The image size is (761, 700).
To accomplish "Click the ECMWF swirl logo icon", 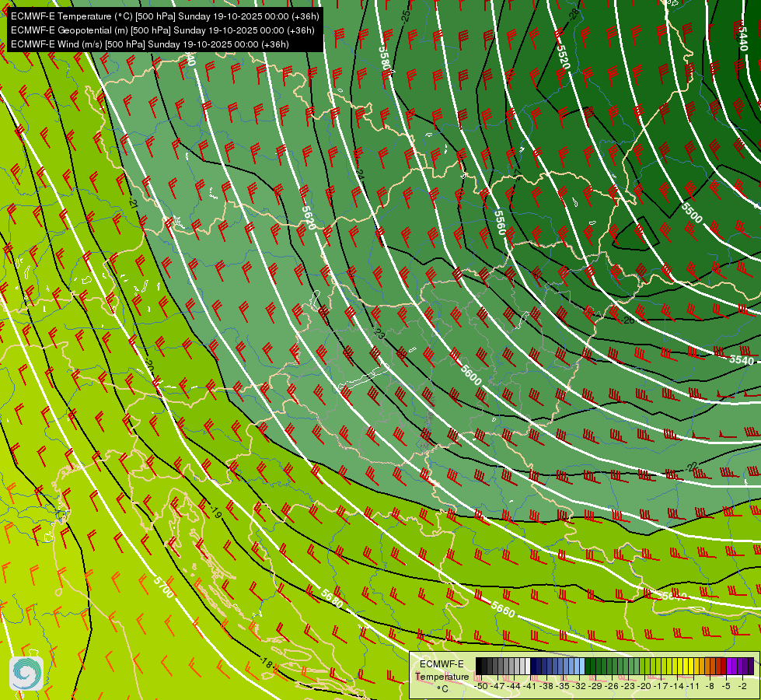I will pyautogui.click(x=26, y=674).
